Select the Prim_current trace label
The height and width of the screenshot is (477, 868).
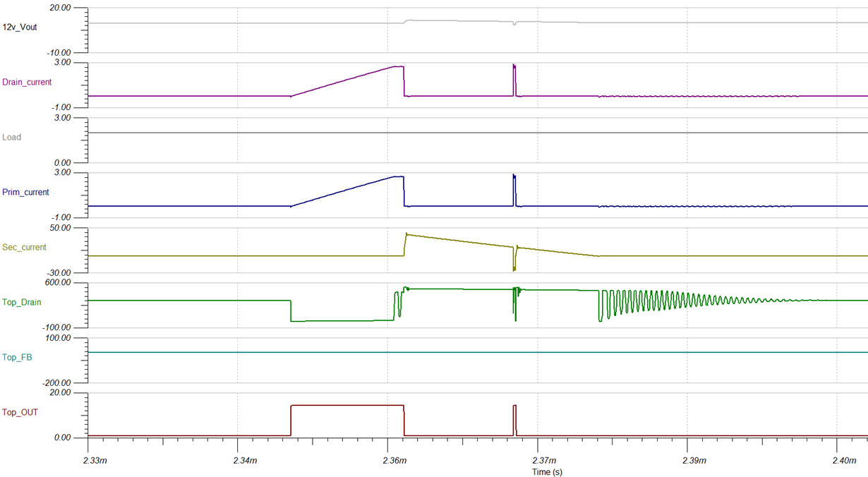[25, 192]
